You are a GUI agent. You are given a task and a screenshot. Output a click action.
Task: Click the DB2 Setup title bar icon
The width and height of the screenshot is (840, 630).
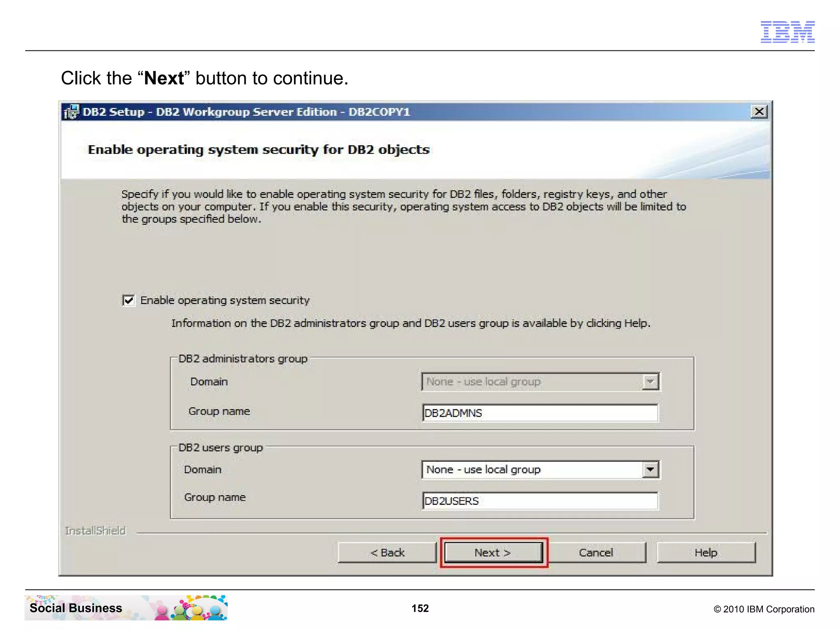[71, 112]
